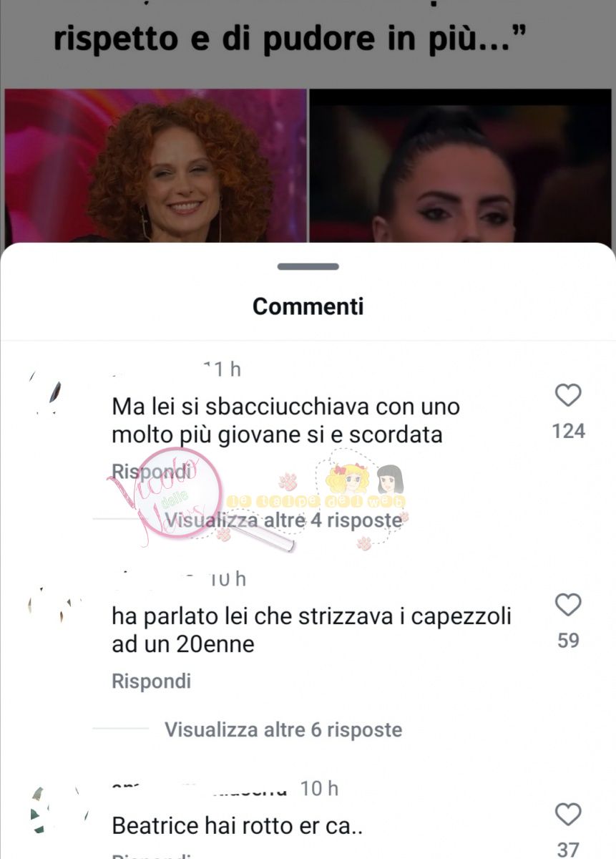Tap the 37 likes count

tap(569, 850)
